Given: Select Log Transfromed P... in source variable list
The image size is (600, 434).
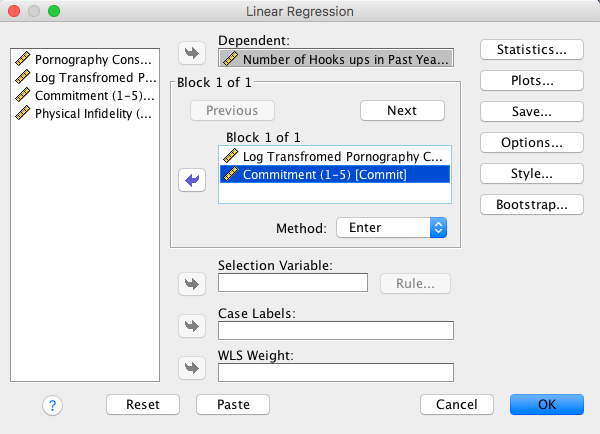Looking at the screenshot, I should click(x=85, y=77).
